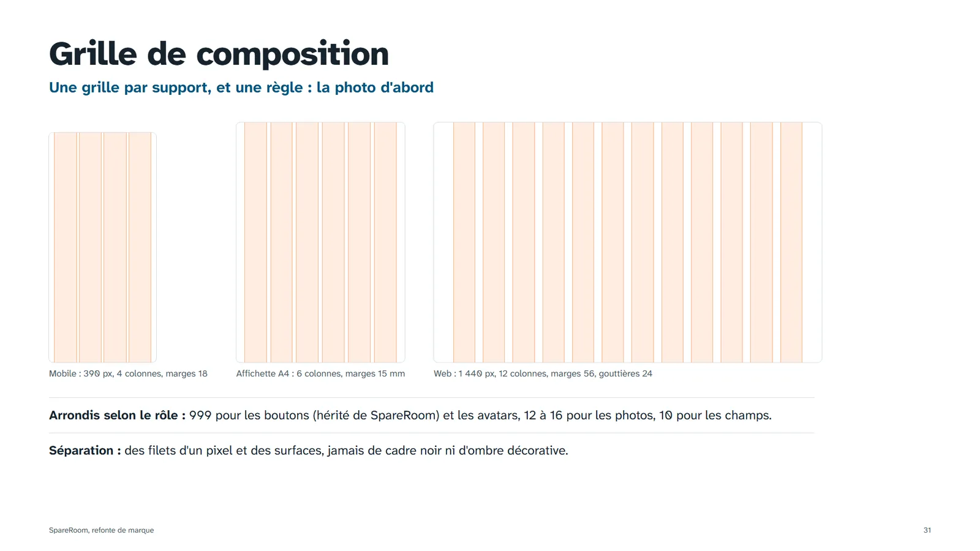Click the last peach column in the web grid
The width and height of the screenshot is (980, 551).
tap(791, 242)
